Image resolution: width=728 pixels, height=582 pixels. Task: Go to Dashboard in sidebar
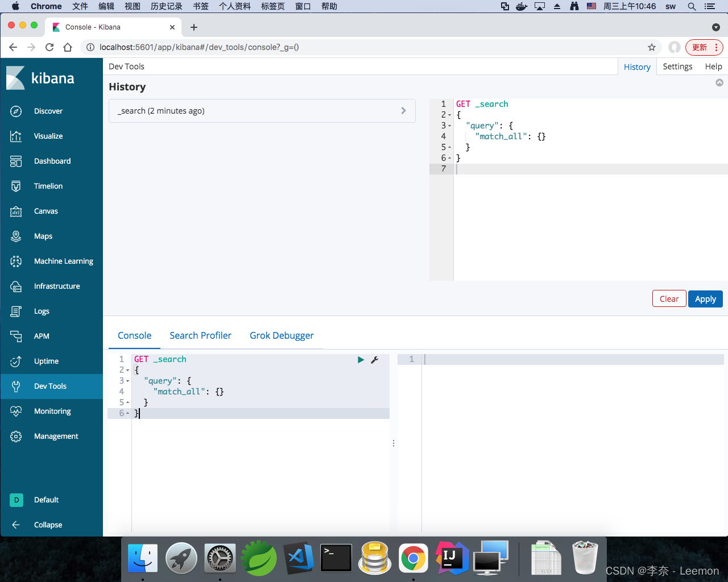coord(52,161)
